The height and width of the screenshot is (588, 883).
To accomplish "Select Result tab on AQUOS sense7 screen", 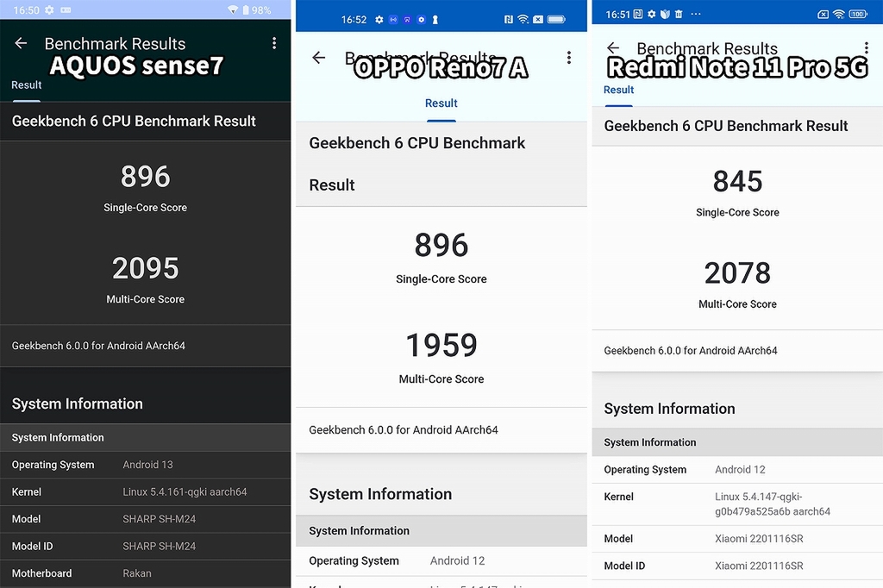I will pos(27,85).
